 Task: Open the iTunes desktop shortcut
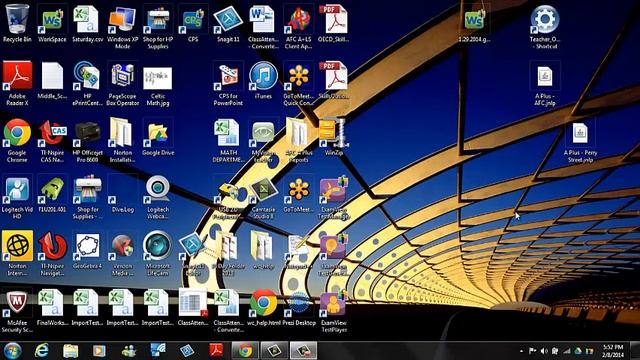click(x=263, y=80)
